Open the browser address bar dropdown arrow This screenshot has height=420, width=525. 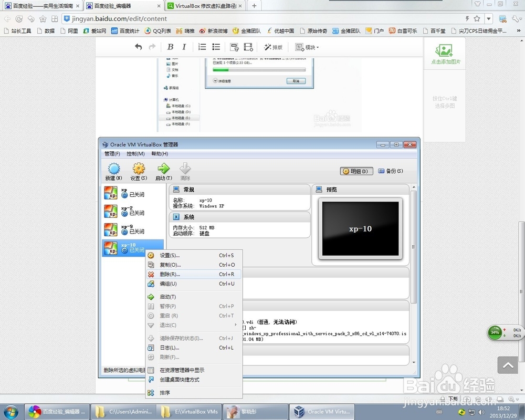coord(489,19)
